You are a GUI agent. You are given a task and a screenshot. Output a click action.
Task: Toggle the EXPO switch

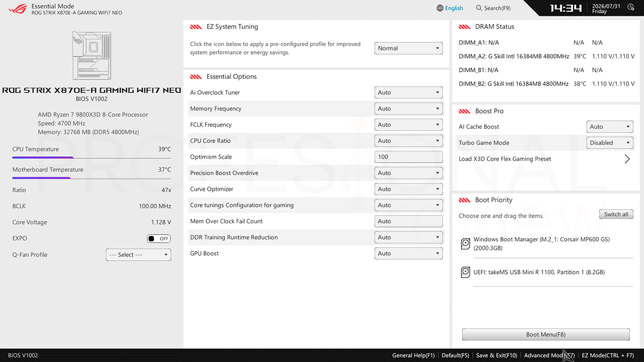tap(159, 239)
